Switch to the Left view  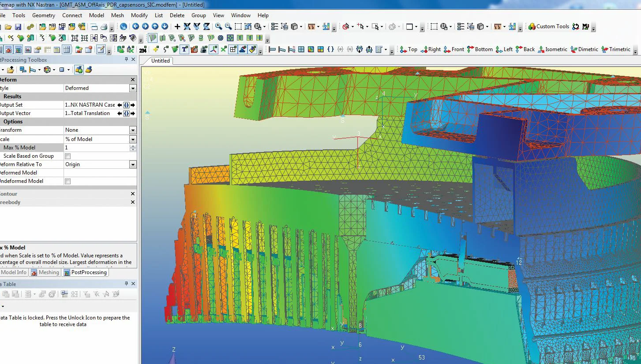click(x=504, y=49)
